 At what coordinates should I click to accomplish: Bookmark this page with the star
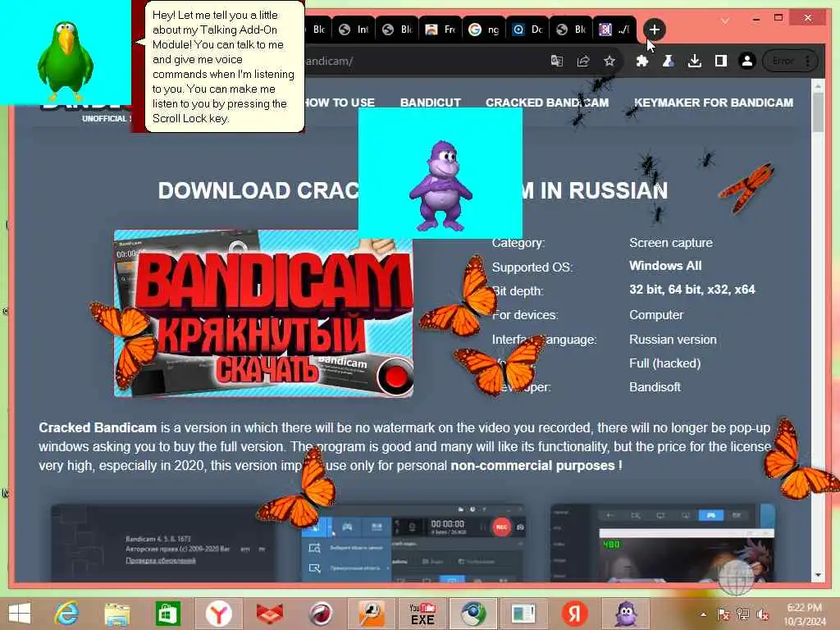click(x=609, y=61)
